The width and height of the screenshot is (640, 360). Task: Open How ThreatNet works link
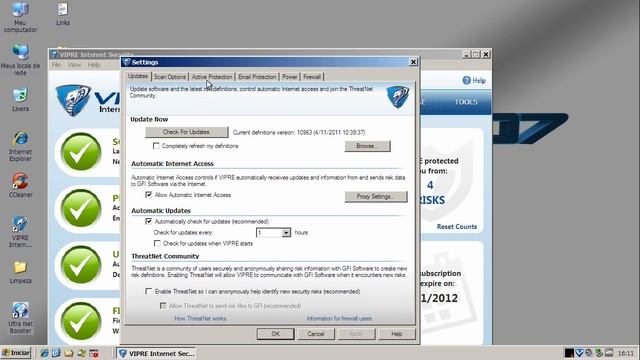[x=200, y=318]
